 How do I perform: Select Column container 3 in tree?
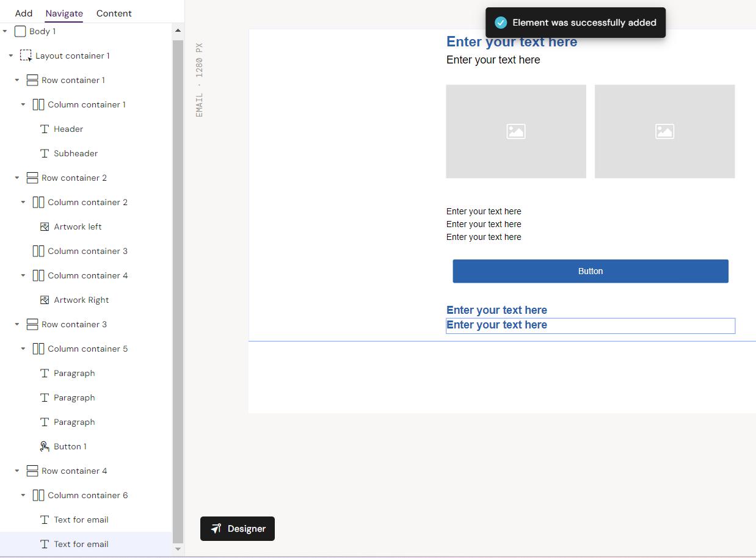(87, 251)
